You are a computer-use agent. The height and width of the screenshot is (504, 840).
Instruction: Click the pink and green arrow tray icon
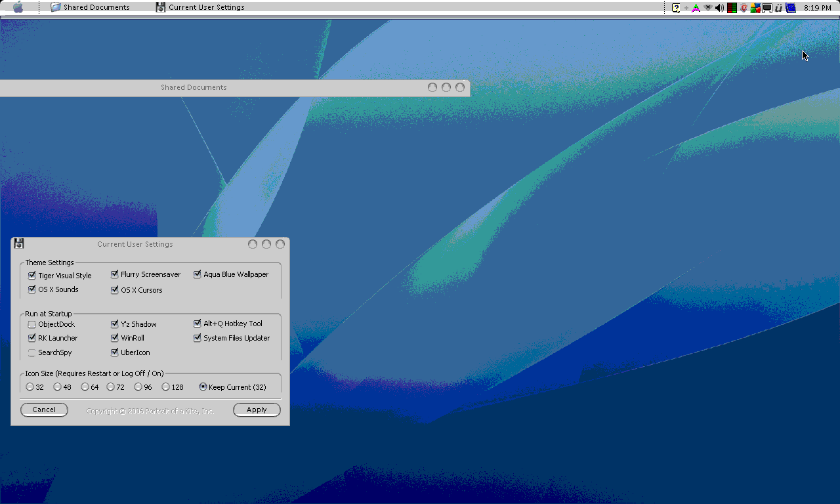click(x=696, y=8)
